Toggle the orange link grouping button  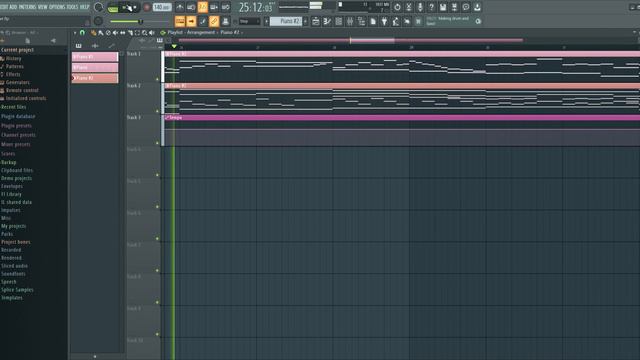pyautogui.click(x=214, y=21)
